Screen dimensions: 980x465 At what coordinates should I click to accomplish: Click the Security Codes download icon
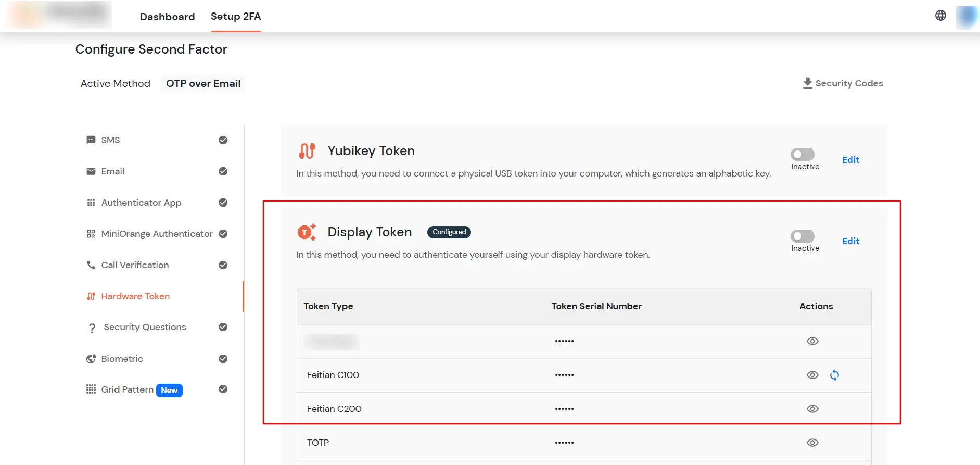(x=807, y=83)
